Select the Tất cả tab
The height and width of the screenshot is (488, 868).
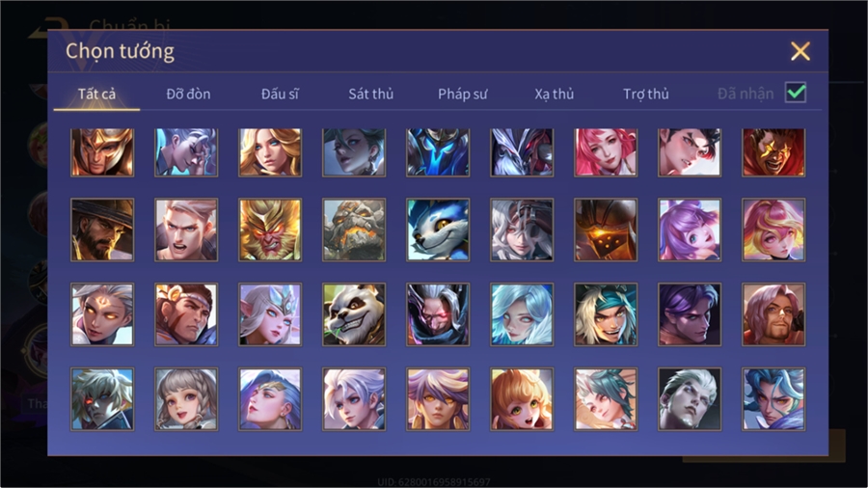tap(96, 95)
